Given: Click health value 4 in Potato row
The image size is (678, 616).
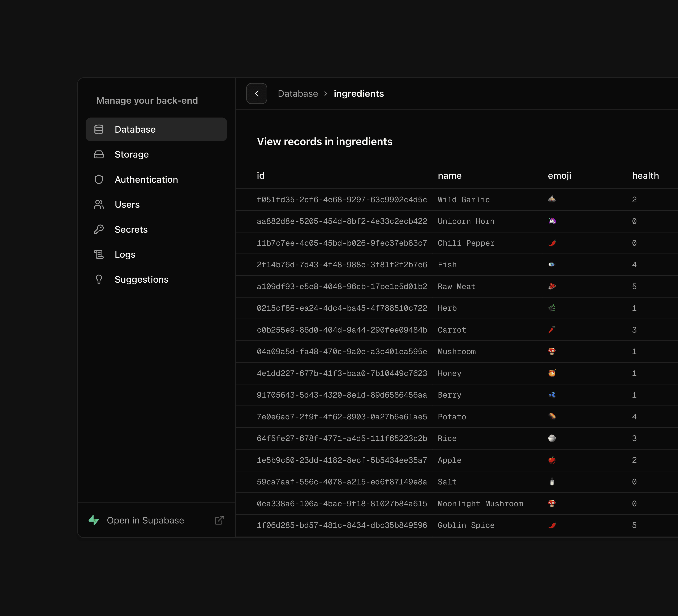Looking at the screenshot, I should [634, 416].
